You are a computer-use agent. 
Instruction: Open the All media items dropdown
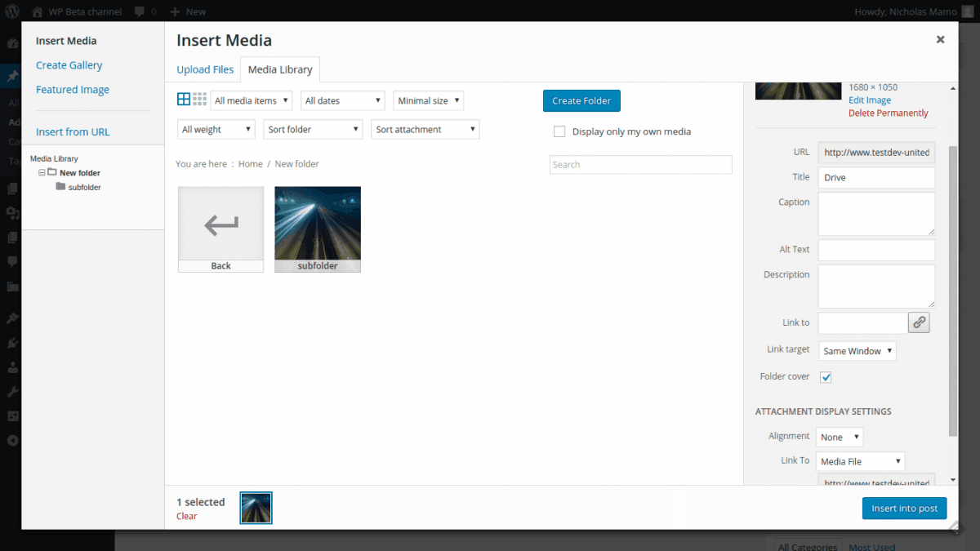click(x=252, y=100)
